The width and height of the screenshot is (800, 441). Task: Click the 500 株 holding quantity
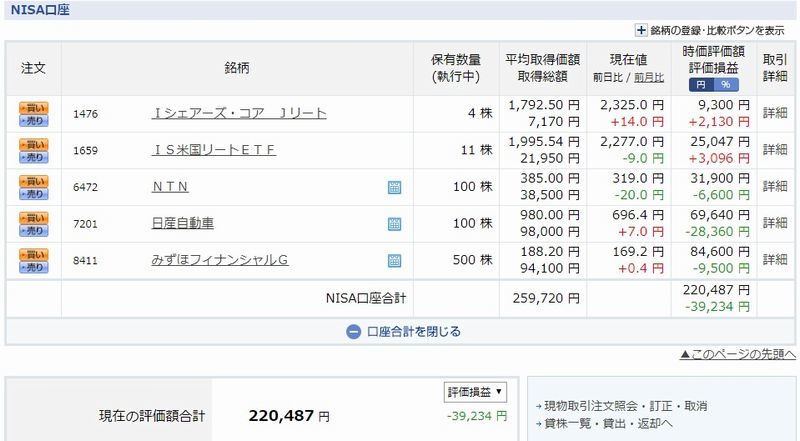pos(472,260)
